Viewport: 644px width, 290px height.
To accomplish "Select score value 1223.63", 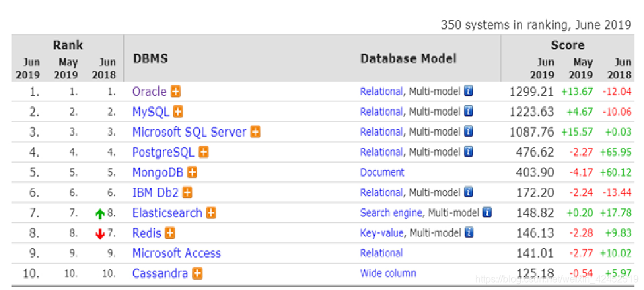I will tap(532, 111).
